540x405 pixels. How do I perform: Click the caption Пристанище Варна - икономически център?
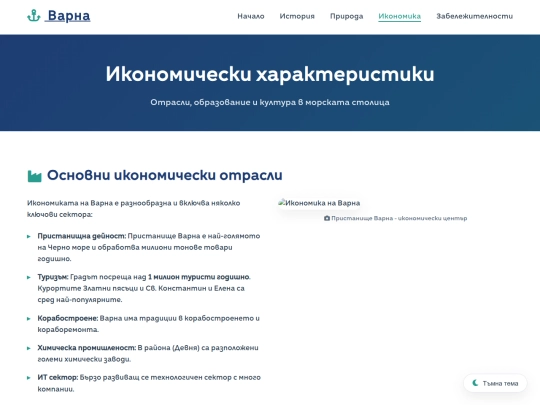399,218
